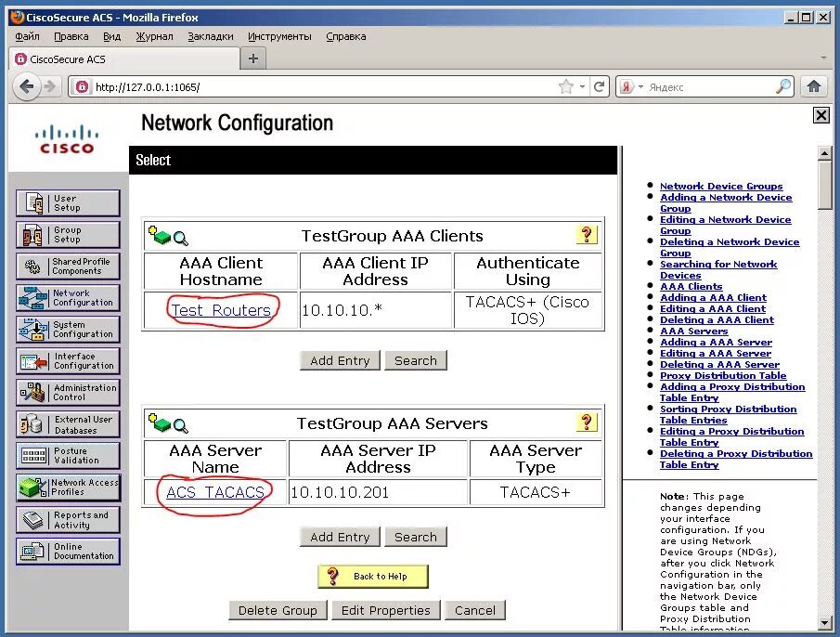
Task: Open System Configuration section
Action: [x=68, y=330]
